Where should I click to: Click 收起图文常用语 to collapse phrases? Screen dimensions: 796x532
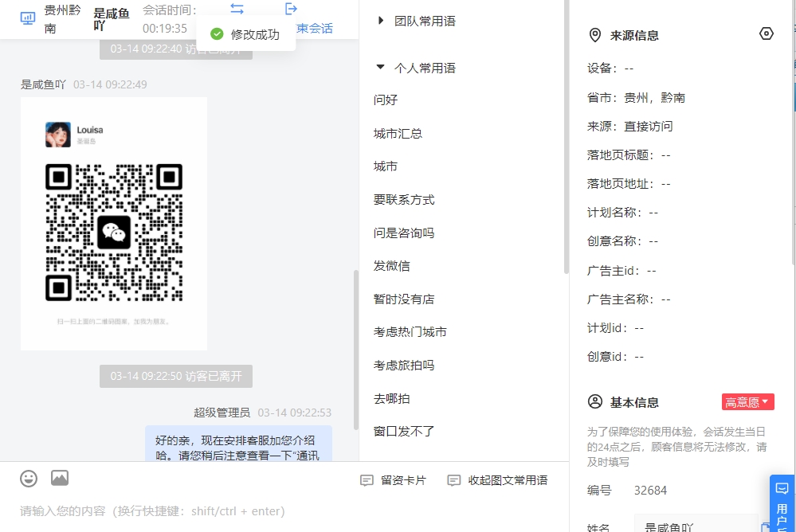tap(508, 480)
